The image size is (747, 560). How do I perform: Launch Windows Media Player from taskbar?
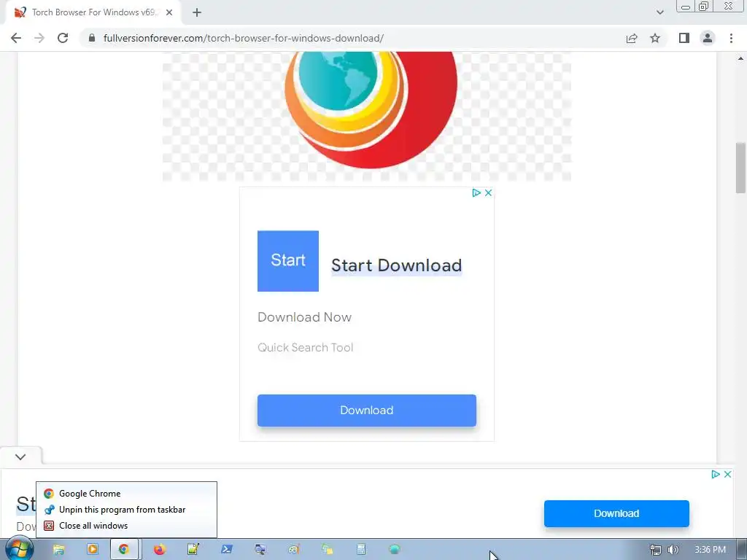point(93,550)
